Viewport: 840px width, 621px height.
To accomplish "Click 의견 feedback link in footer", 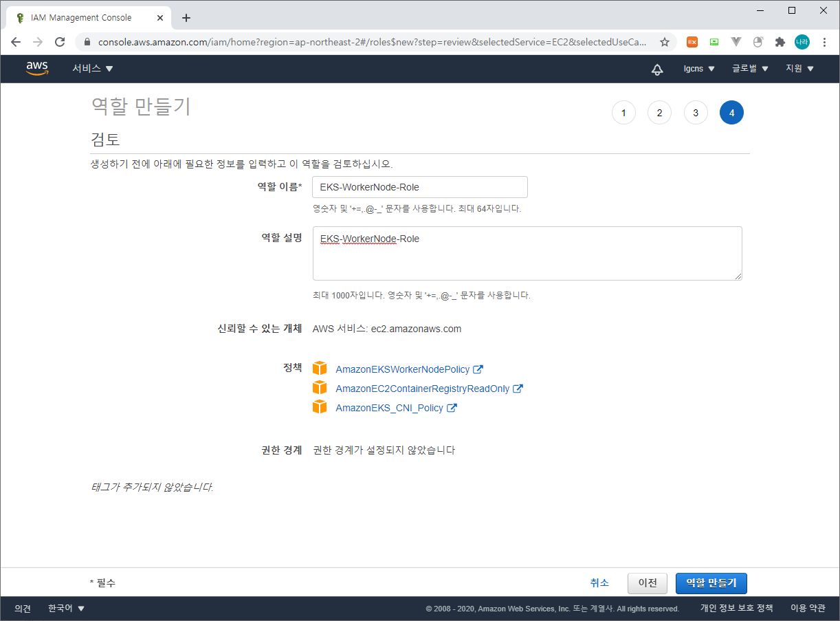I will click(x=23, y=609).
